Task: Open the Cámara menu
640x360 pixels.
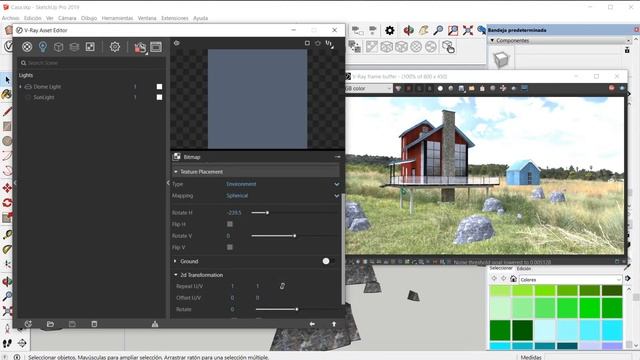Action: pos(67,18)
